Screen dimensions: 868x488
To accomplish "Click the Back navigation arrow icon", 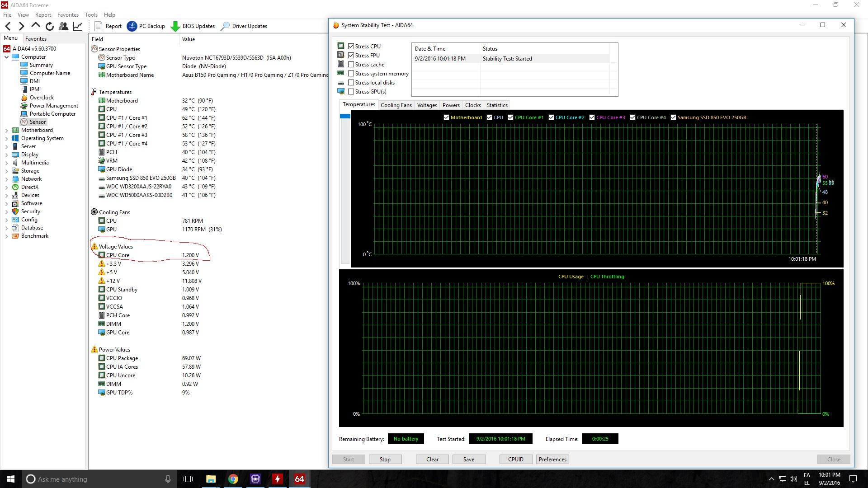I will (8, 26).
